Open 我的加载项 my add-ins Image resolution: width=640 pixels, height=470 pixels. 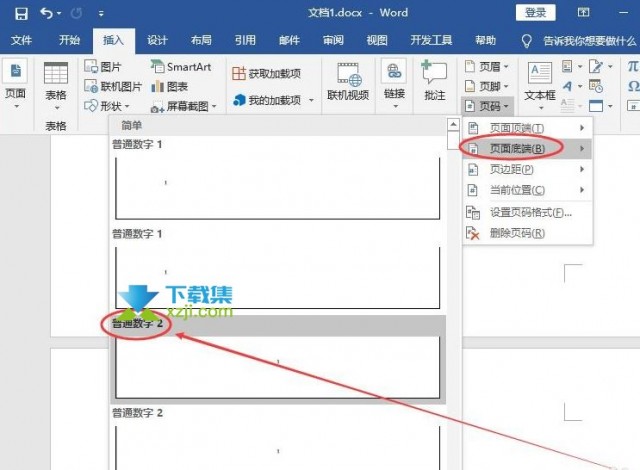[x=273, y=100]
